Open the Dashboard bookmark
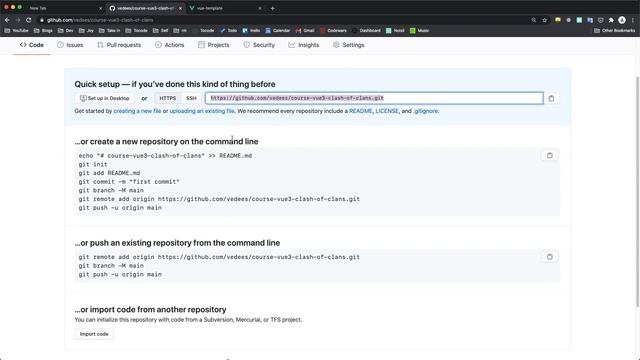The width and height of the screenshot is (640, 360). (x=366, y=31)
